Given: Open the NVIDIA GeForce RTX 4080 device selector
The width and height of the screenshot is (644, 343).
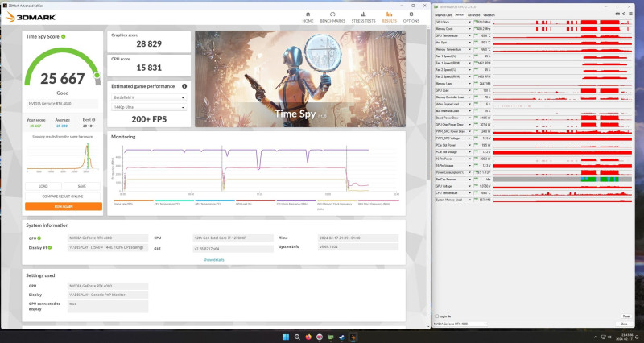Looking at the screenshot, I should point(460,324).
